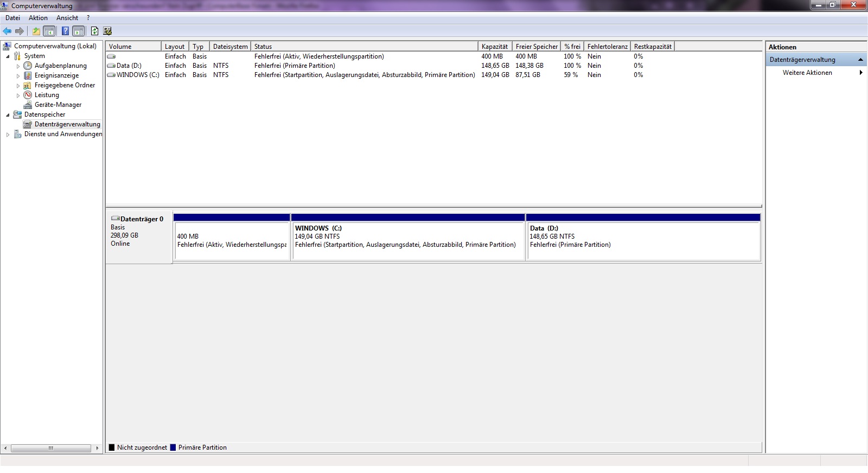Click the Freigegebene Ordner folder icon
This screenshot has width=868, height=473.
click(28, 85)
